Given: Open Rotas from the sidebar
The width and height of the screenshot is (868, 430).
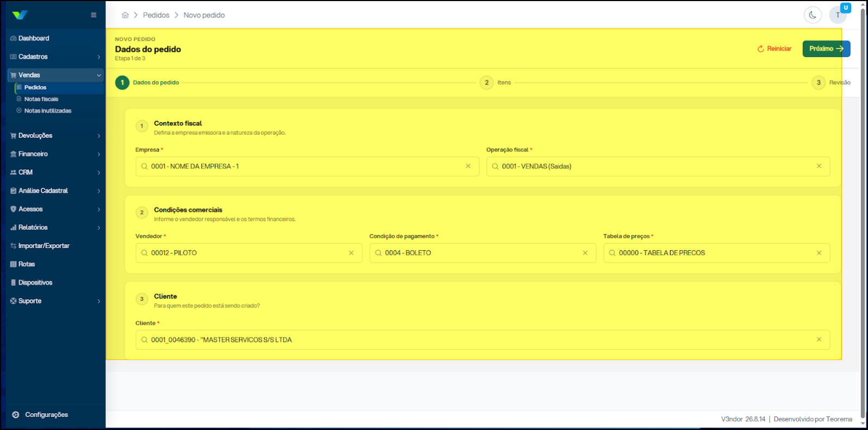Looking at the screenshot, I should (55, 264).
